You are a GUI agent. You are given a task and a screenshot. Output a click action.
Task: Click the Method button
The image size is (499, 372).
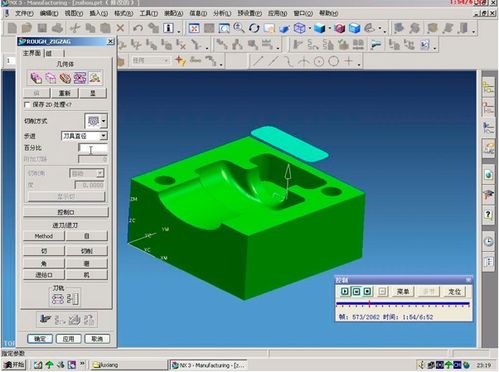(x=44, y=236)
